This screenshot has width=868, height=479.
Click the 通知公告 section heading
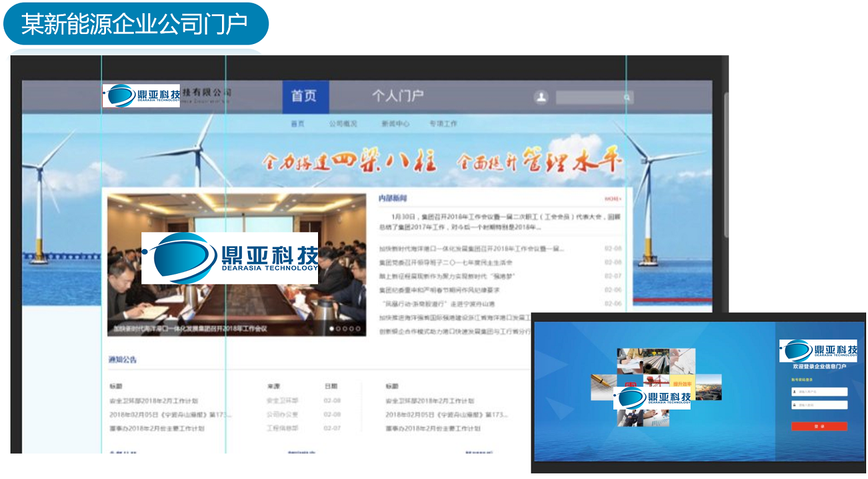click(x=122, y=359)
